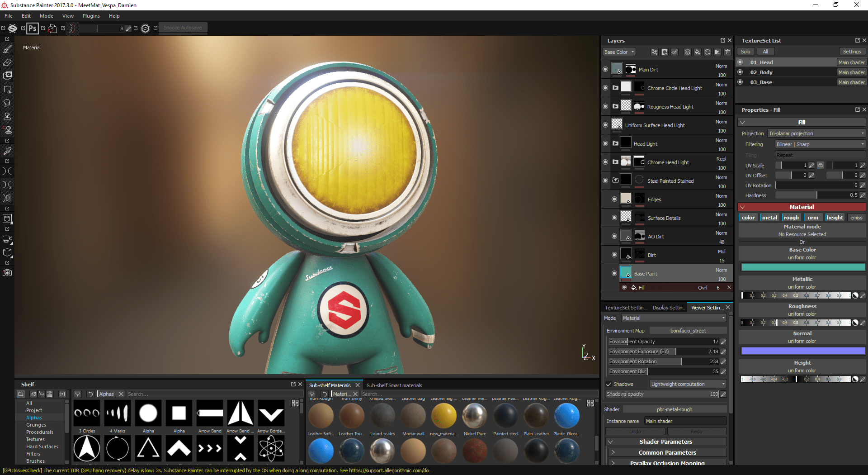Select the Nickel Pure material thumbnail

475,416
